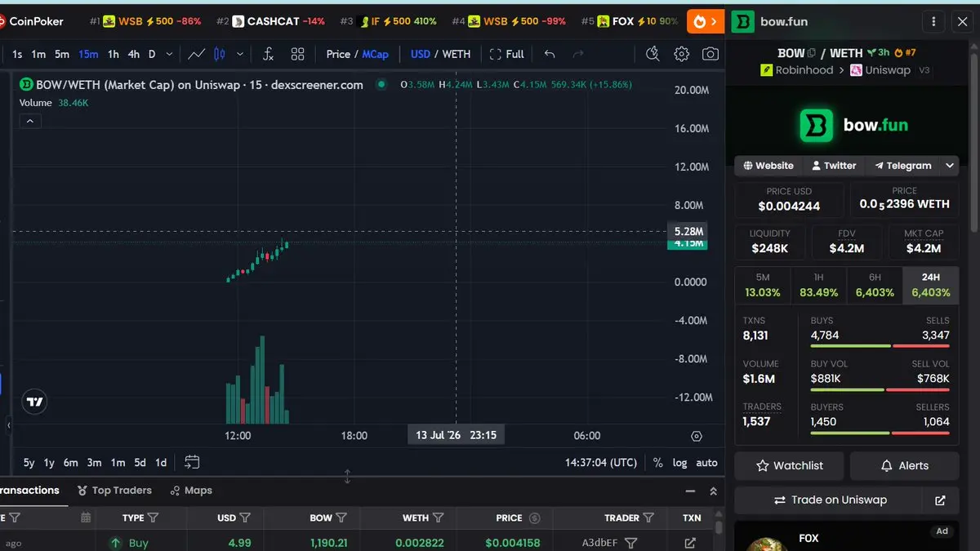The image size is (980, 551).
Task: Filter by TYPE column funnel icon
Action: pyautogui.click(x=154, y=518)
